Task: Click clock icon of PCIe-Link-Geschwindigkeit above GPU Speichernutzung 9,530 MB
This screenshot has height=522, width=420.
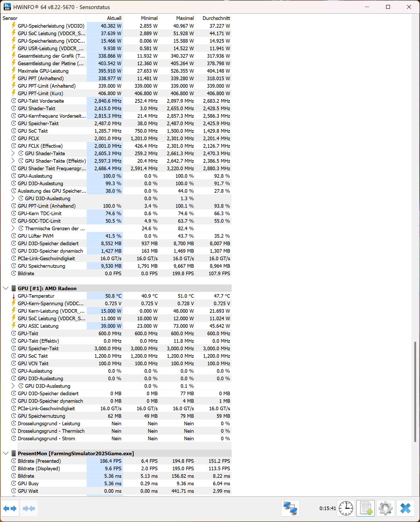Action: (14, 258)
